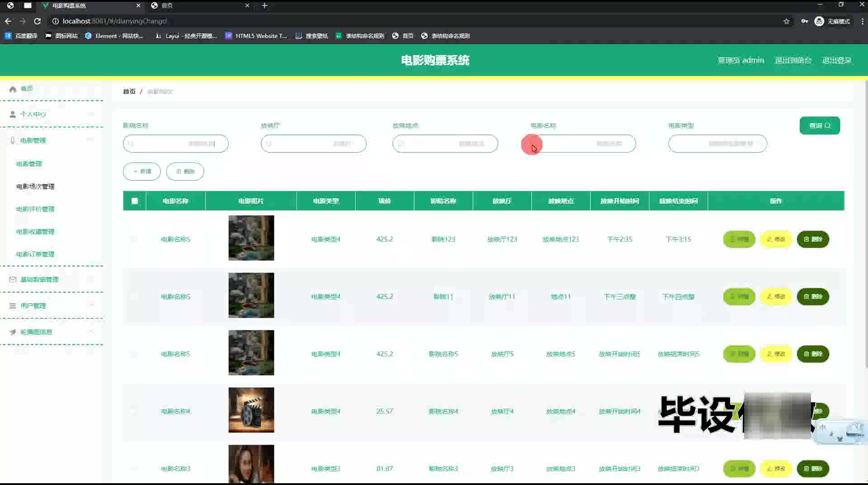Click the 首页 breadcrumb link
The width and height of the screenshot is (868, 485).
[x=129, y=91]
